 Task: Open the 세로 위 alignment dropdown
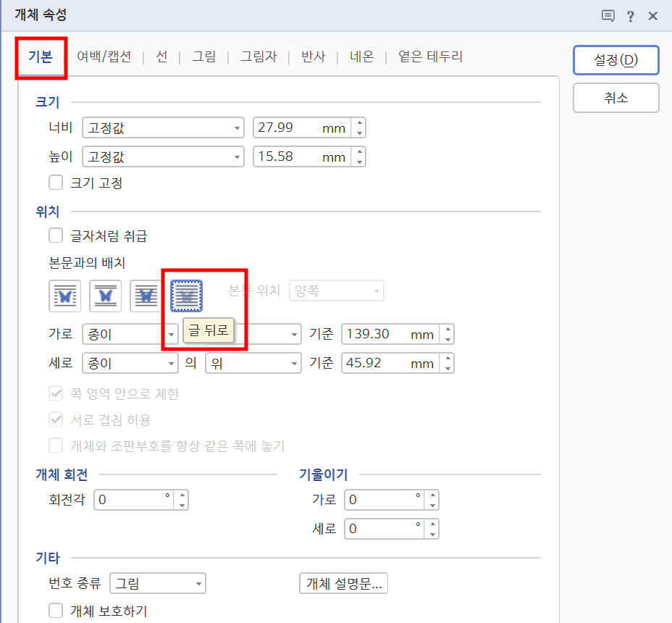point(253,363)
